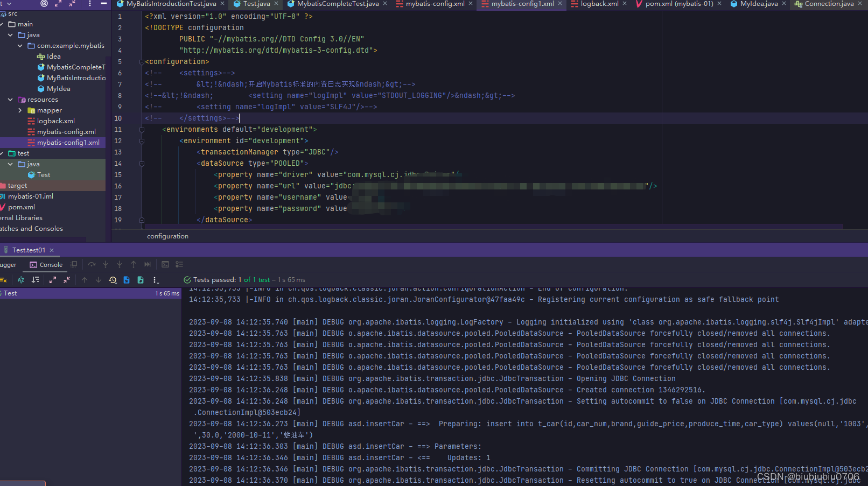Sort test results by duration
This screenshot has width=868, height=486.
coord(35,280)
